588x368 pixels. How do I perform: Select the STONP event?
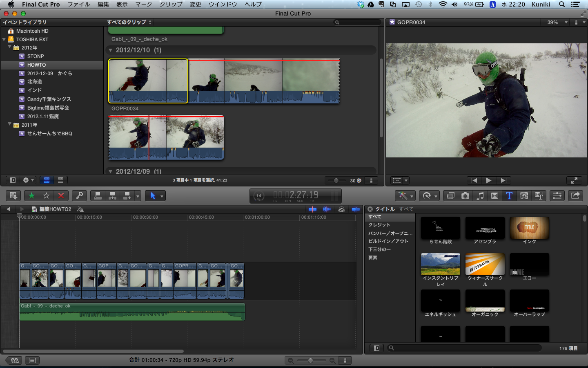tap(36, 56)
